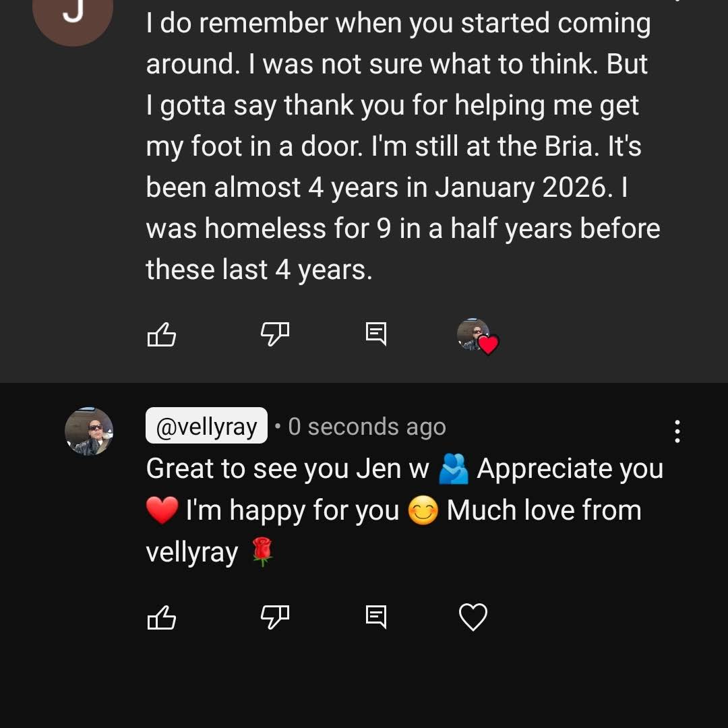Like the @vellyray reply

point(162,617)
